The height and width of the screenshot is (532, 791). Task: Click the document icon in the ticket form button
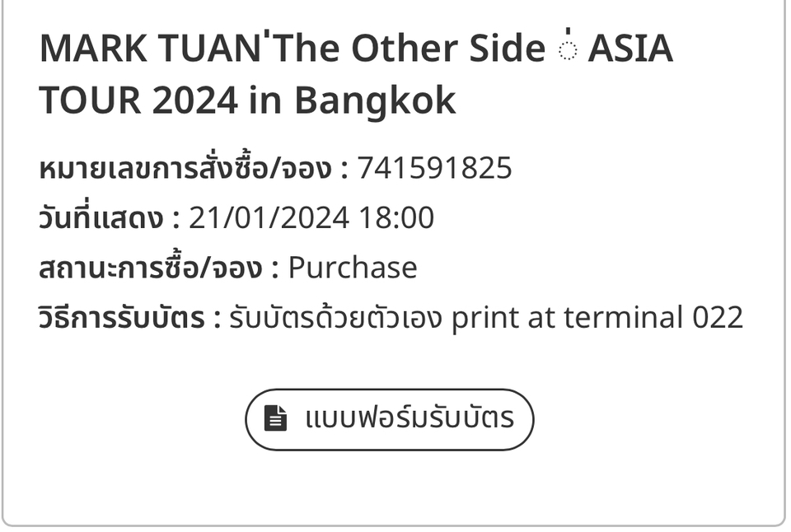click(275, 419)
